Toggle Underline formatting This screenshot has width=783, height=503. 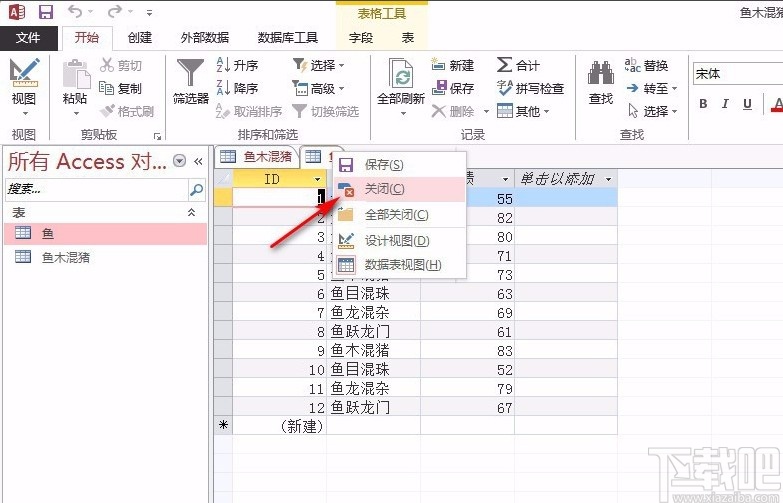(x=747, y=104)
